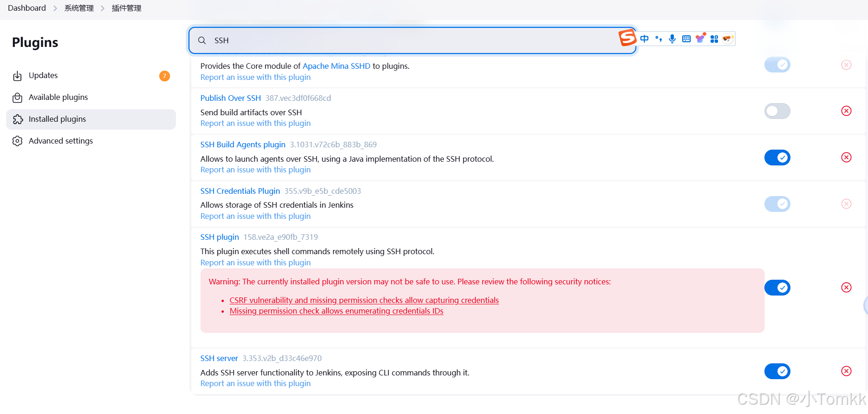Click the Available plugins bag icon
The width and height of the screenshot is (868, 414).
(x=18, y=98)
